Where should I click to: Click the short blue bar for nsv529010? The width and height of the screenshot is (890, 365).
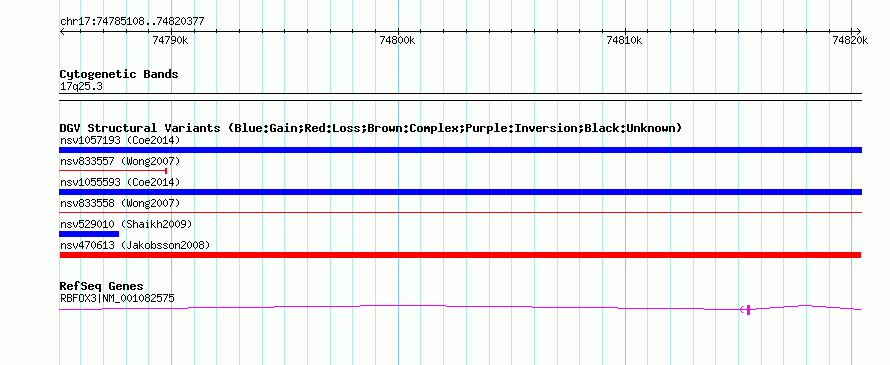click(x=89, y=234)
